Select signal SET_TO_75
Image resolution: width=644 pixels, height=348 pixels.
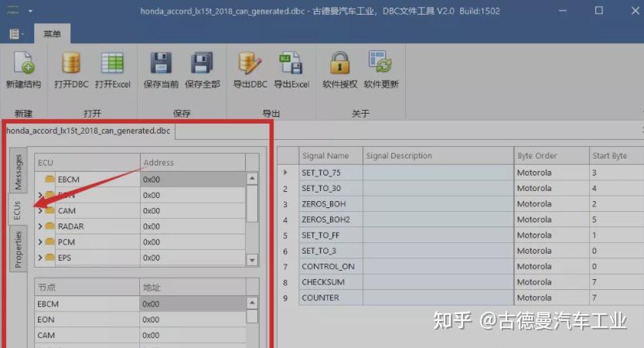[321, 173]
